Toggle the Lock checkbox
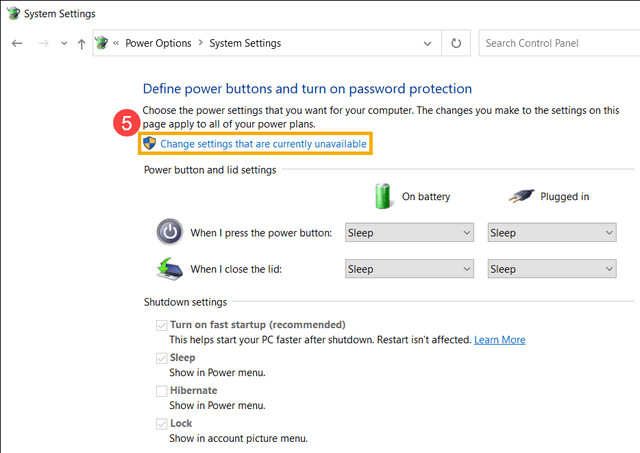 click(161, 424)
